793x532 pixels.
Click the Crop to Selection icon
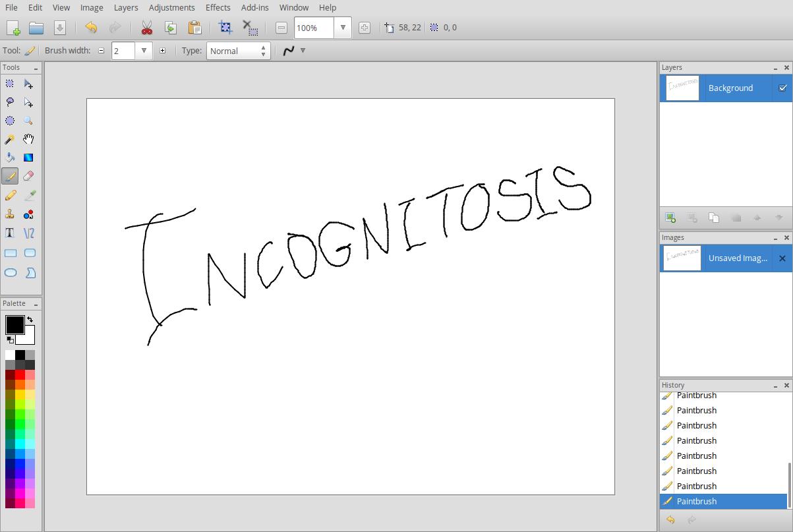(225, 28)
